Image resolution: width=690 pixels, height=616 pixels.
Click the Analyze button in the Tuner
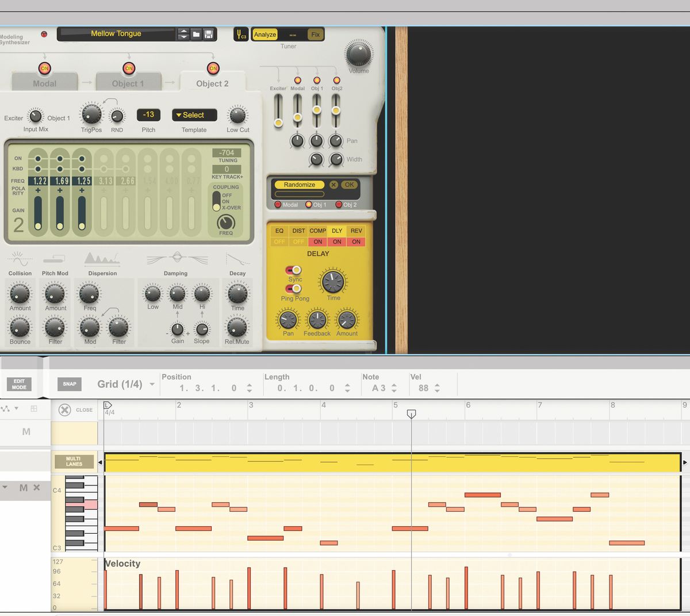pos(264,35)
